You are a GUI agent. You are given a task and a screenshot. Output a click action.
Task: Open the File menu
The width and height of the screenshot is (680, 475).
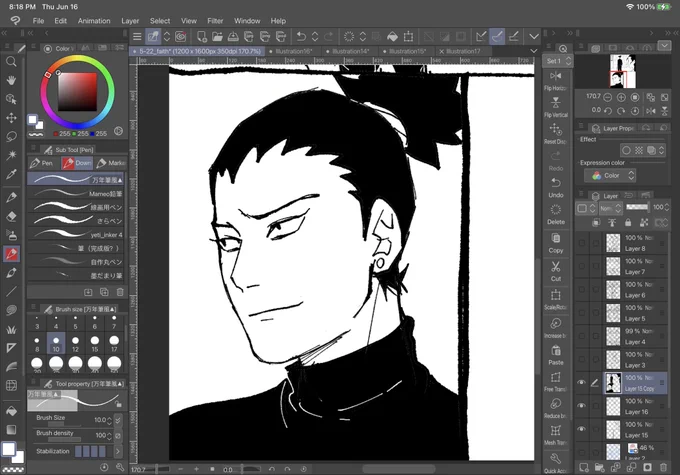point(38,21)
